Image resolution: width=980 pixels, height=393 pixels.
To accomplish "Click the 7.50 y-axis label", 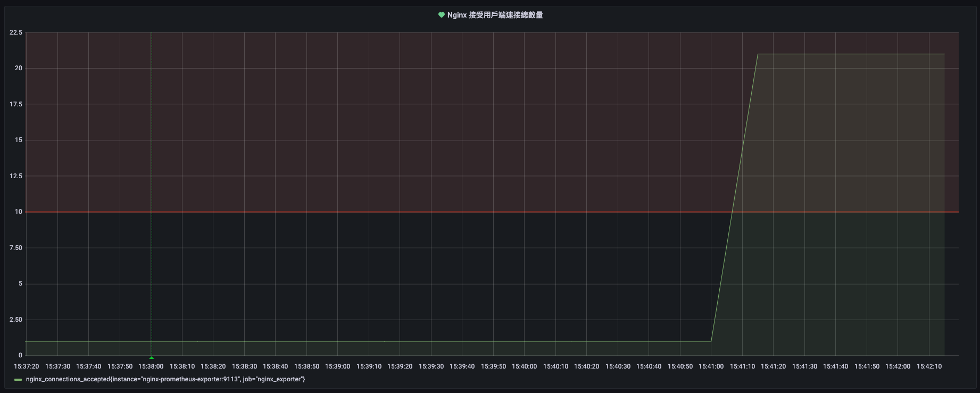I will [16, 248].
